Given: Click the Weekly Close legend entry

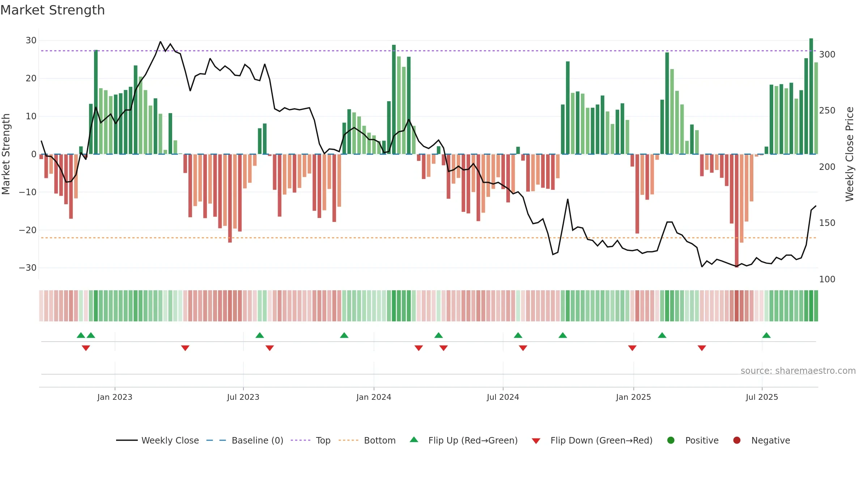Looking at the screenshot, I should coord(158,440).
